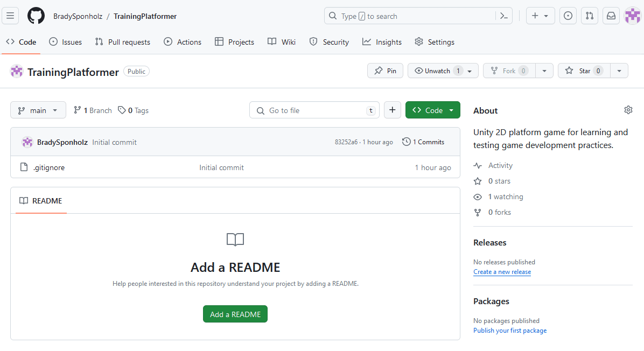Click the Add a README button
This screenshot has width=644, height=351.
tap(235, 313)
